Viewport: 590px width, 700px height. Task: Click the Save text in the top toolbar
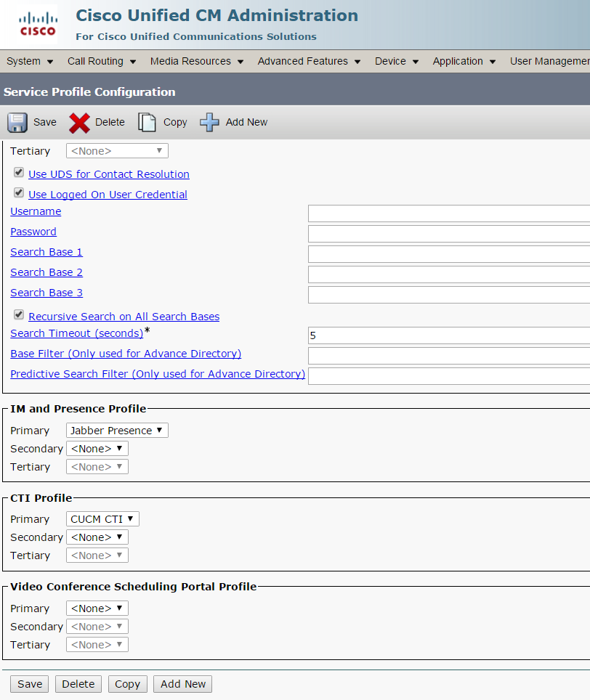[x=44, y=122]
